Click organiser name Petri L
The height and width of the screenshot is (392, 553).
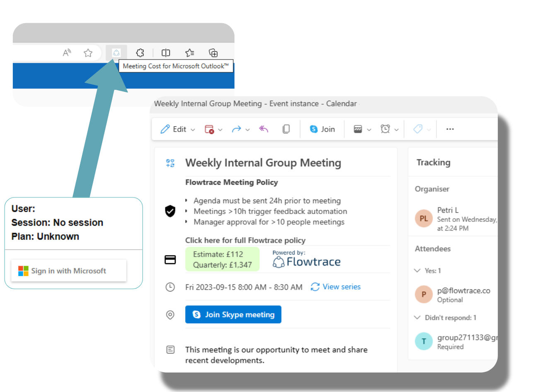coord(448,210)
